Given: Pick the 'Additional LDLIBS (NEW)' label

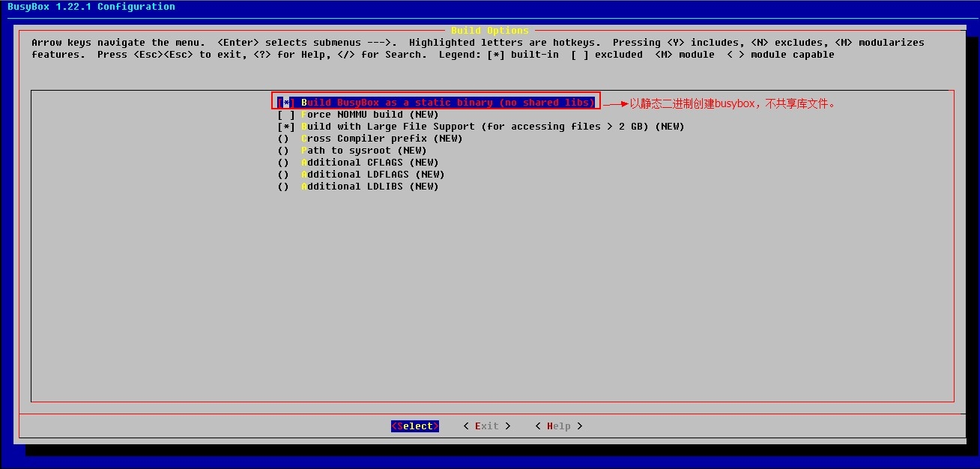Looking at the screenshot, I should pos(370,187).
